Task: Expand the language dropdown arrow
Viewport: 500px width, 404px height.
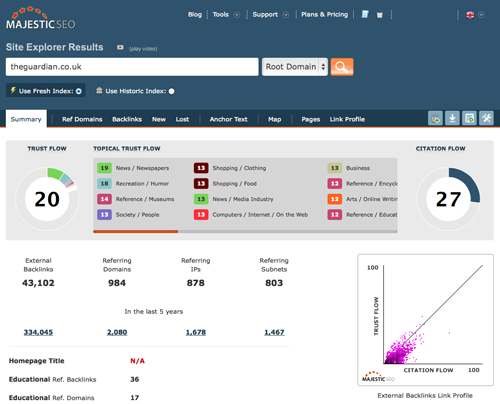Action: (x=481, y=15)
